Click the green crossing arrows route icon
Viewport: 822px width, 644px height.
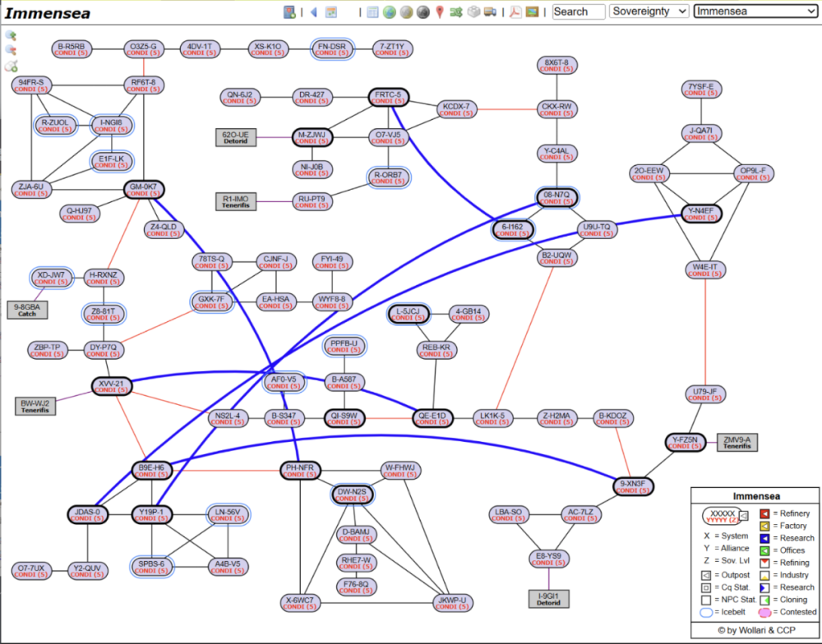tap(455, 11)
